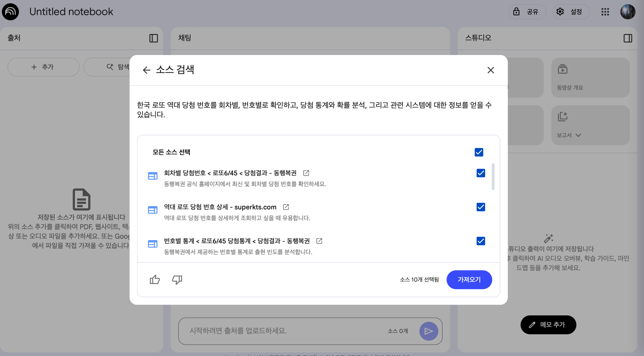Uncheck the superkts.com source checkbox
The width and height of the screenshot is (644, 356).
point(480,207)
